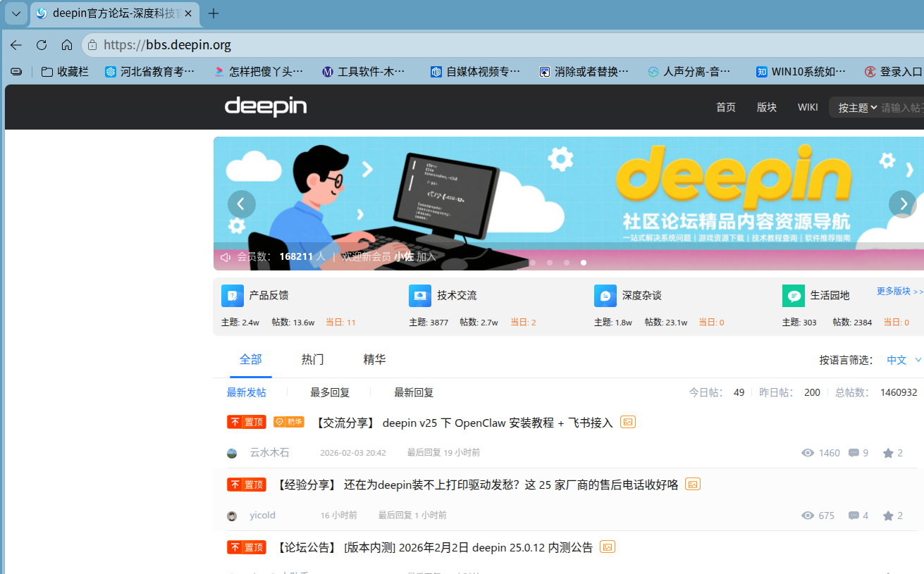
Task: Go back to the previous page
Action: coord(16,45)
